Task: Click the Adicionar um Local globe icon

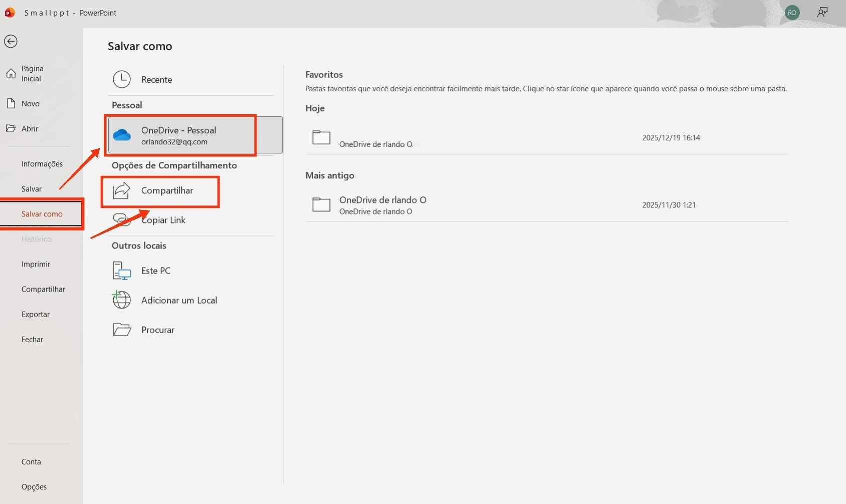Action: tap(121, 300)
